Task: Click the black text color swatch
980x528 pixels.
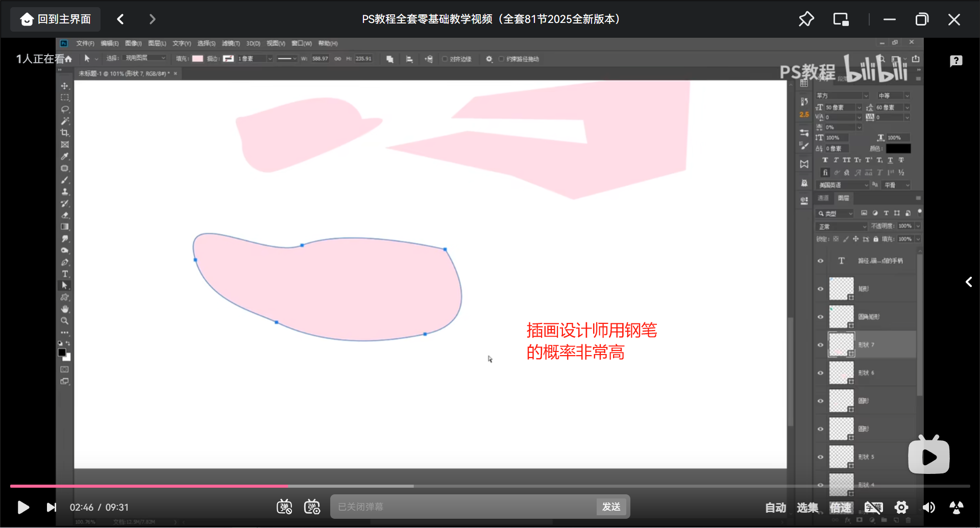Action: (898, 148)
